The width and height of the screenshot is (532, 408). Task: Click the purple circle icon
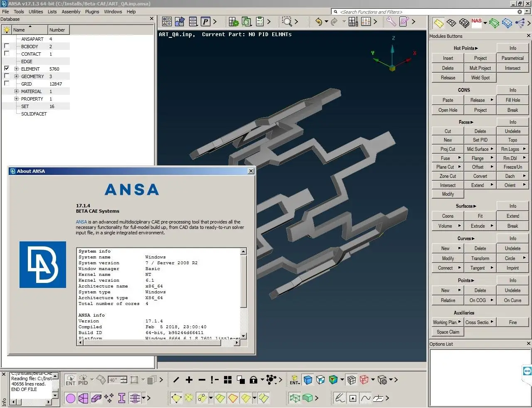(x=71, y=398)
